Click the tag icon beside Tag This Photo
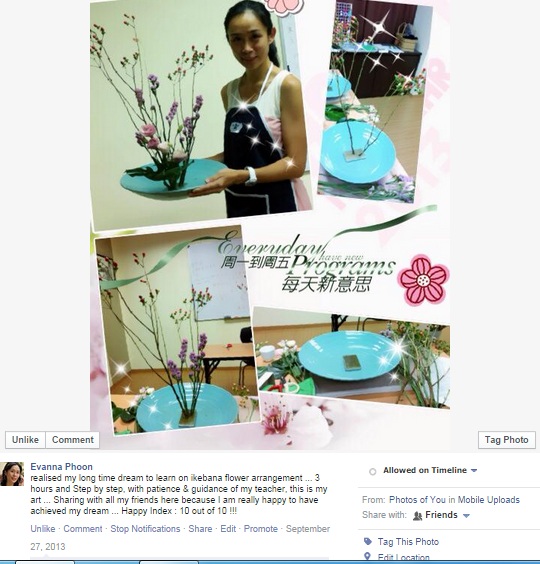 tap(368, 541)
